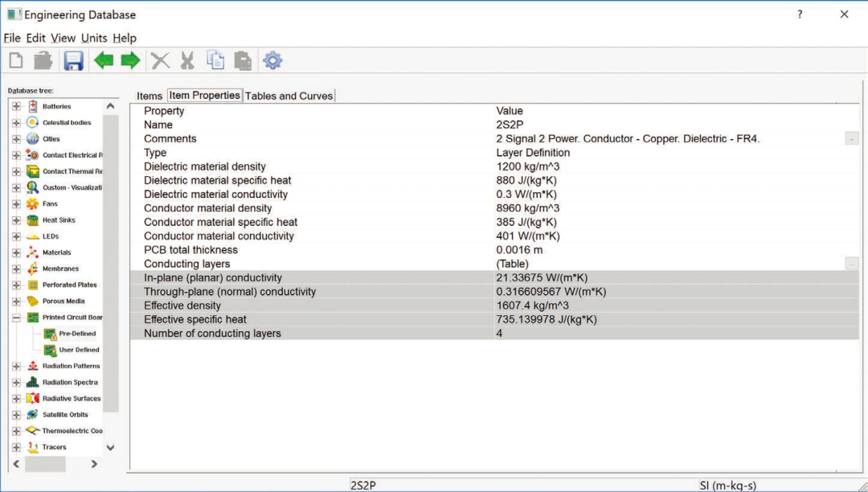Open the Help menu
This screenshot has width=868, height=492.
[x=125, y=39]
